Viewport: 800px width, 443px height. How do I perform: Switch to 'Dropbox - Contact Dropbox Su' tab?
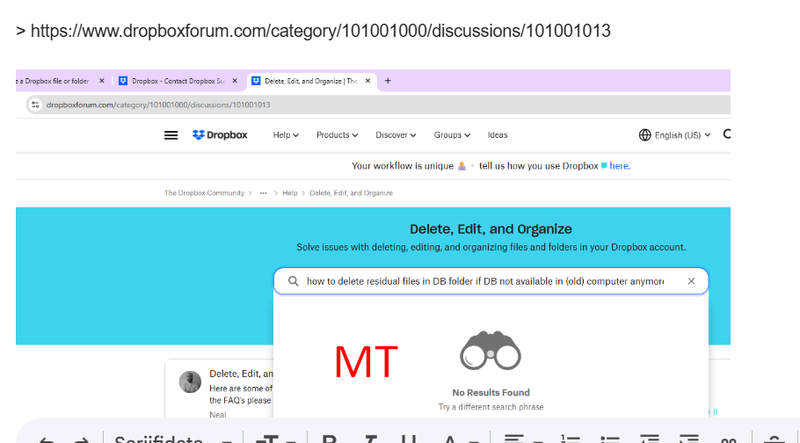click(179, 81)
